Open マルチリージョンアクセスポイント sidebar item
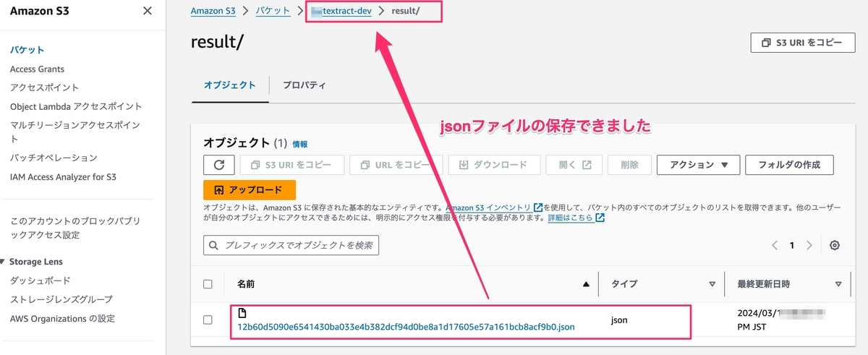This screenshot has height=355, width=868. 75,132
